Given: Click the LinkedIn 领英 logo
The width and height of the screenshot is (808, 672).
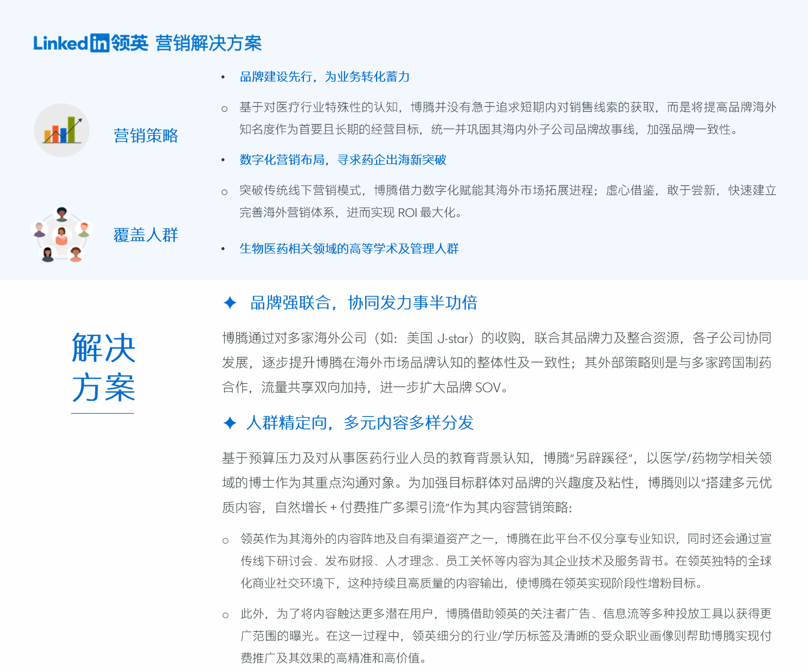Looking at the screenshot, I should [91, 43].
